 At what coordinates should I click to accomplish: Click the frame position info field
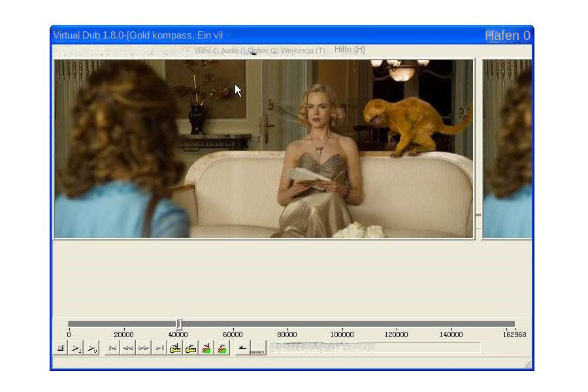click(374, 347)
